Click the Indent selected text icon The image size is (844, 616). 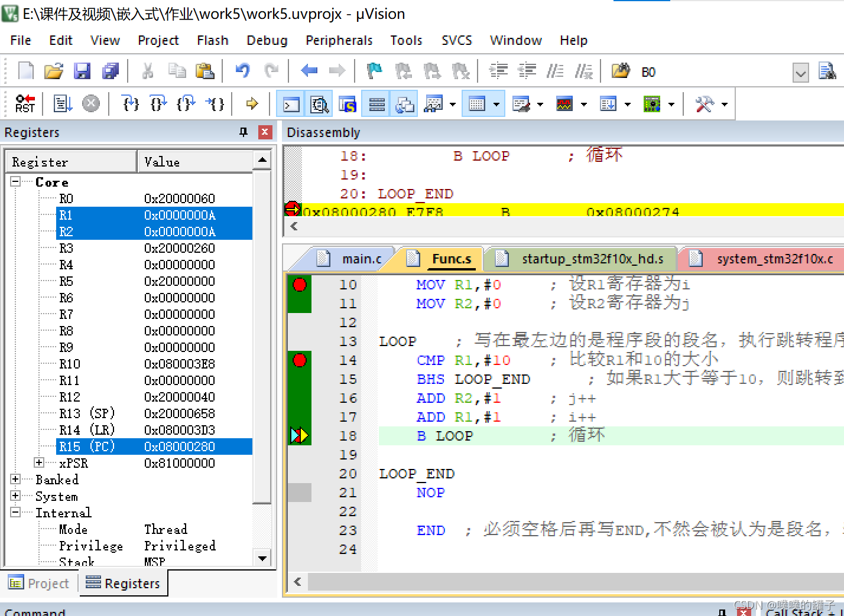pyautogui.click(x=498, y=71)
